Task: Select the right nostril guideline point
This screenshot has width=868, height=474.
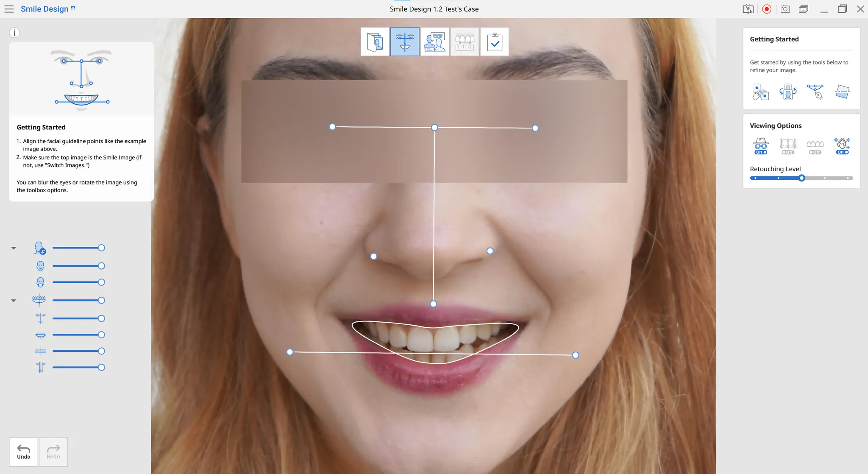Action: (x=490, y=251)
